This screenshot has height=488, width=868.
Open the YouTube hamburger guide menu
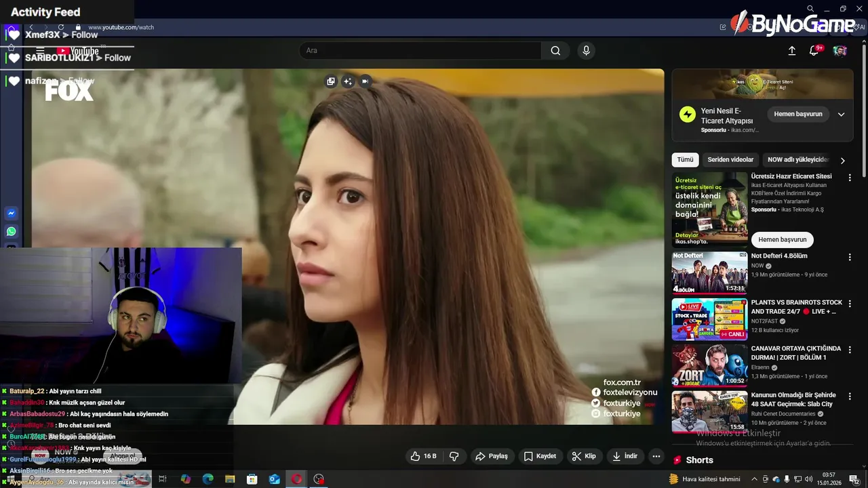[x=40, y=51]
